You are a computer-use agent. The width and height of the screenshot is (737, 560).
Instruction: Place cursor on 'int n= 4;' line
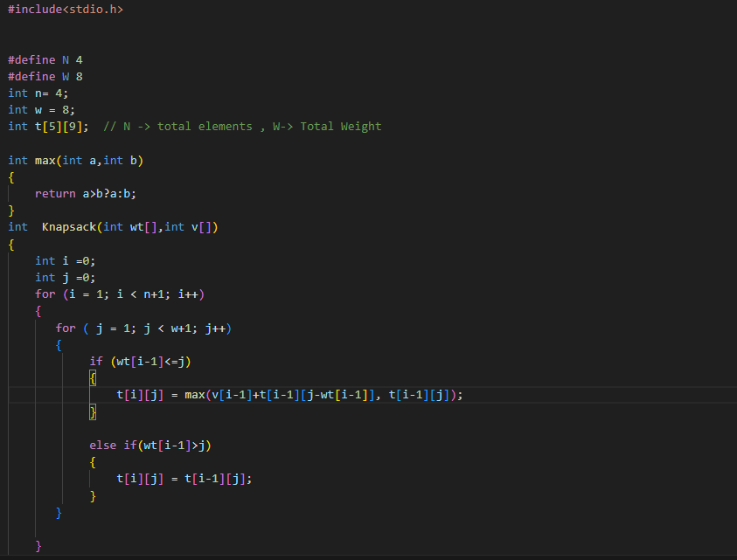(38, 93)
